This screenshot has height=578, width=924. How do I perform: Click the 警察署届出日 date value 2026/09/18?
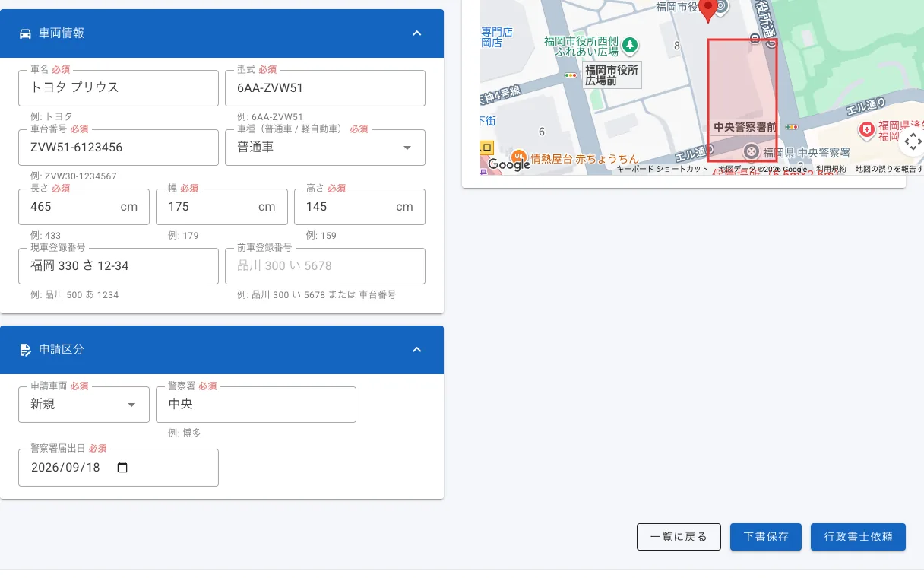tap(65, 468)
